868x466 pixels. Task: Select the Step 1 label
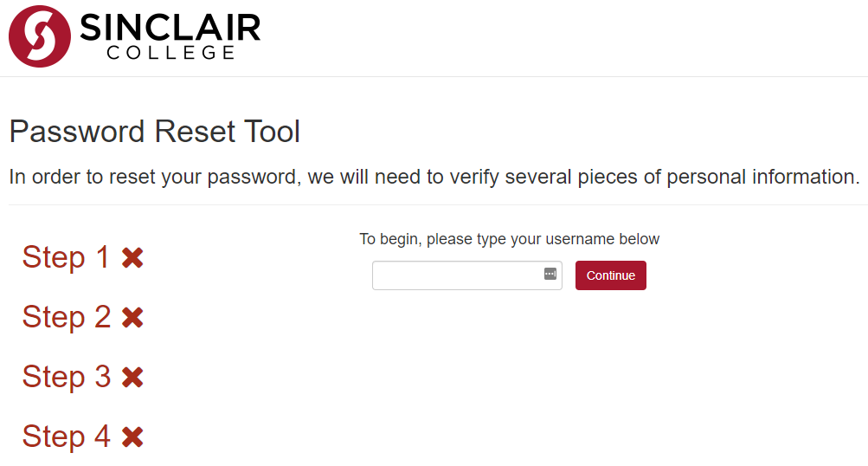coord(66,257)
